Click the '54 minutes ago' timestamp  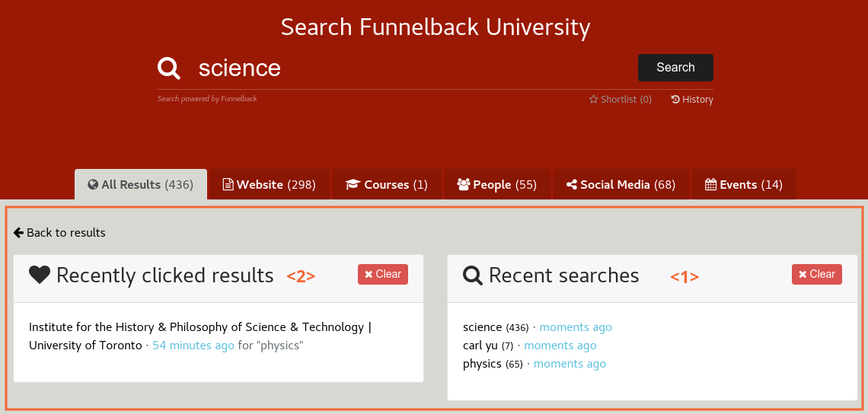(193, 346)
